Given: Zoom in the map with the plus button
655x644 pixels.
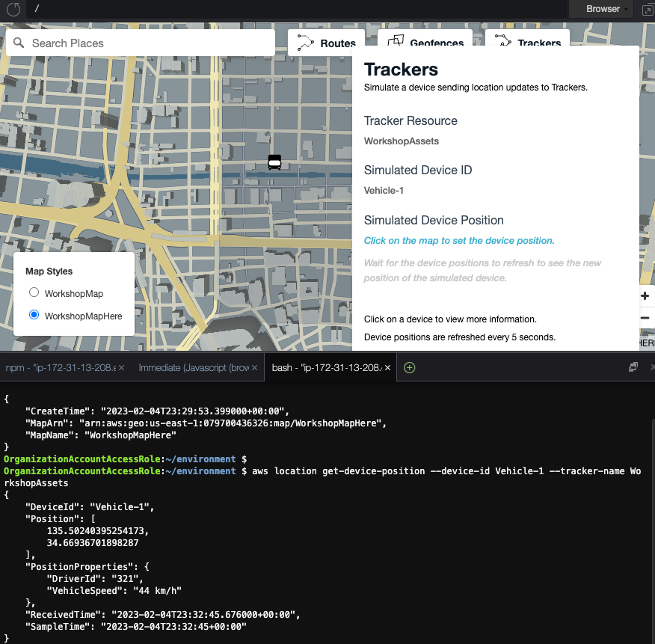Looking at the screenshot, I should coord(645,296).
